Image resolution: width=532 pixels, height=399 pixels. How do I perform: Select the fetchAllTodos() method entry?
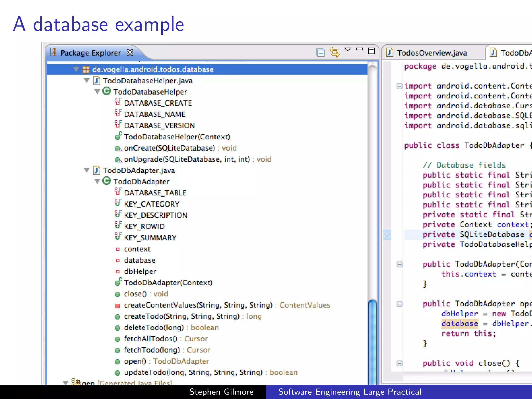161,339
